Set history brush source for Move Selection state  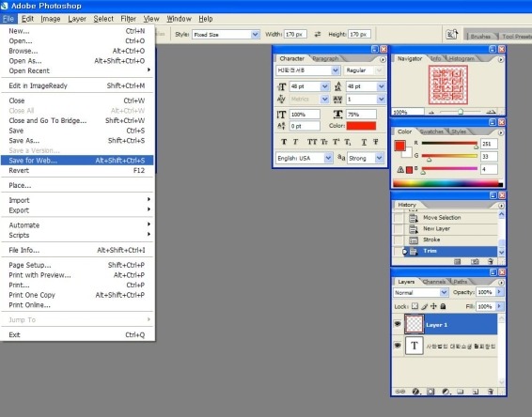point(399,218)
